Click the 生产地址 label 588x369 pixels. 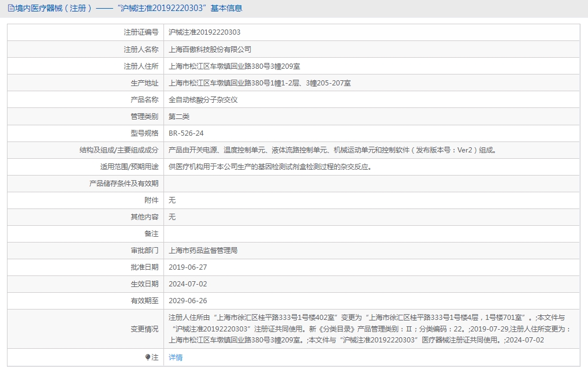pyautogui.click(x=144, y=83)
